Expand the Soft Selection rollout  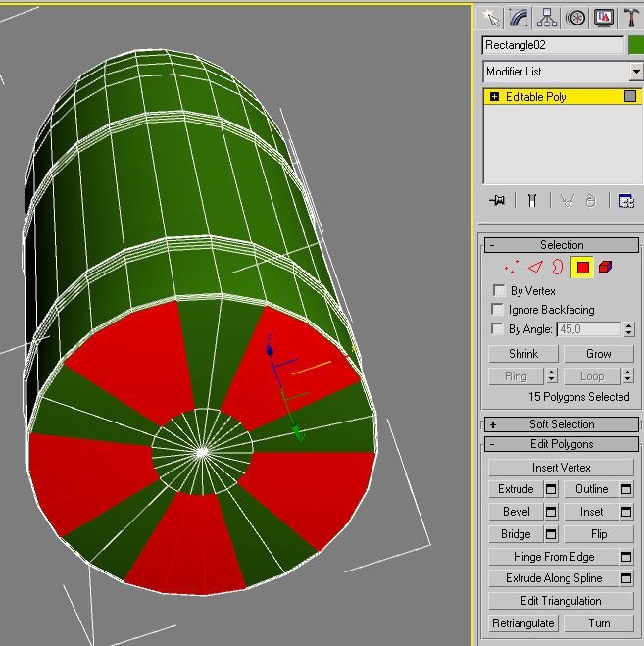tap(562, 424)
